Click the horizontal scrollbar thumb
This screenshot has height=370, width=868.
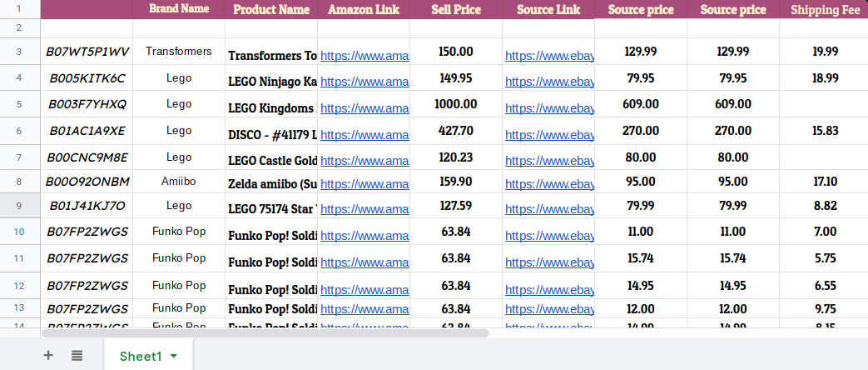(x=265, y=333)
